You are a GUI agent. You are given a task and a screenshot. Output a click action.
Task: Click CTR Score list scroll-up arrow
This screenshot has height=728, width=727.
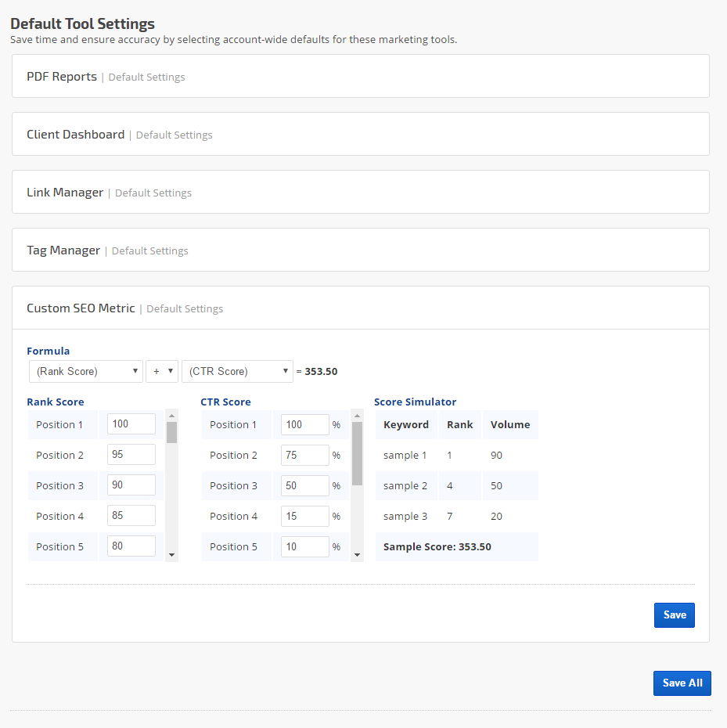click(x=358, y=416)
